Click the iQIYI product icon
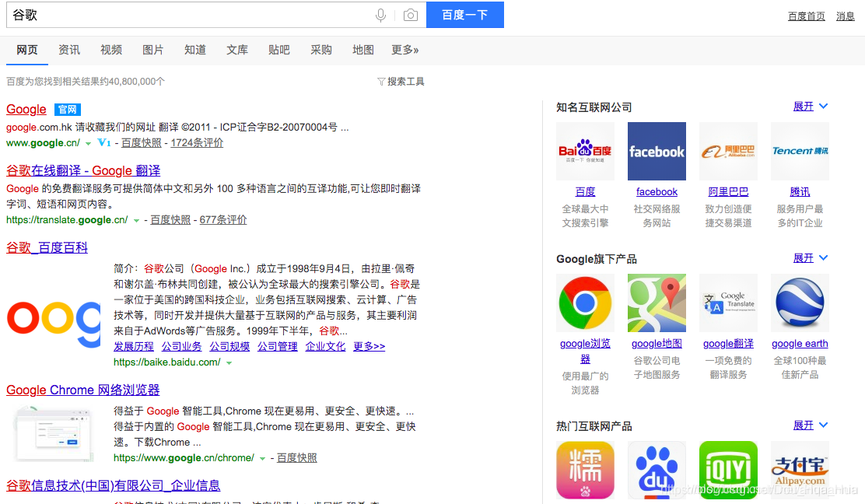Viewport: 865px width, 504px height. coord(728,470)
